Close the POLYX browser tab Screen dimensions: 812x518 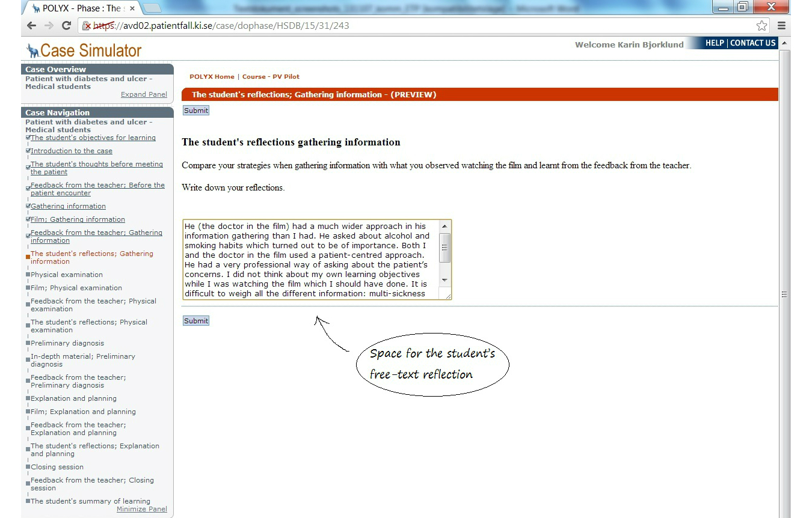coord(132,8)
